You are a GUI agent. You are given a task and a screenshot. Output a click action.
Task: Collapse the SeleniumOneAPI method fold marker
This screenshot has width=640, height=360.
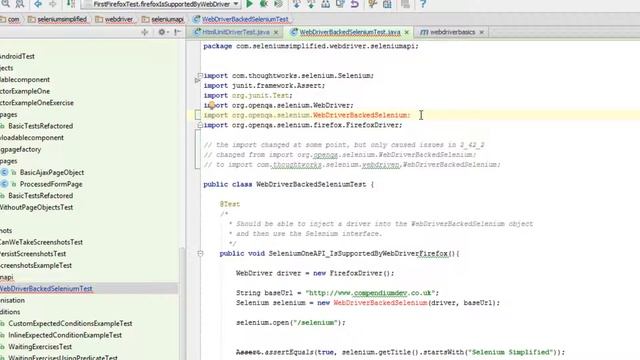click(x=200, y=253)
